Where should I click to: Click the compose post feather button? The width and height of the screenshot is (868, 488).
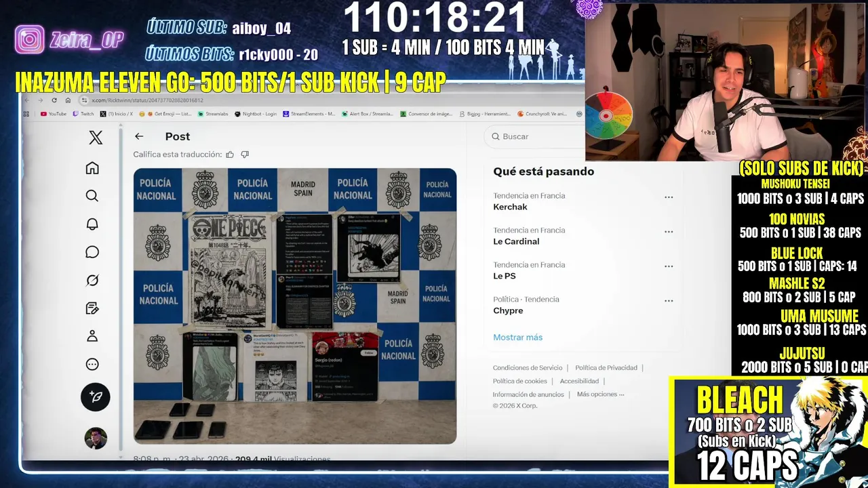(96, 396)
